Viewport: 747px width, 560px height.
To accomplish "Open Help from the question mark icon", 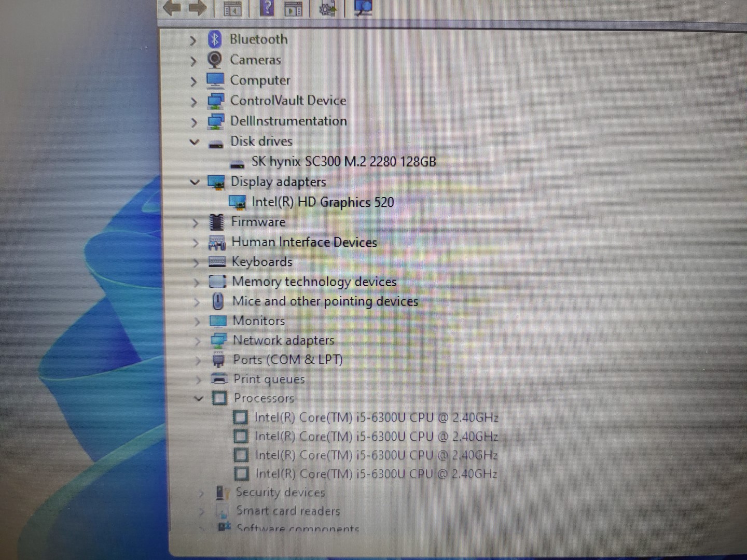I will click(x=267, y=8).
